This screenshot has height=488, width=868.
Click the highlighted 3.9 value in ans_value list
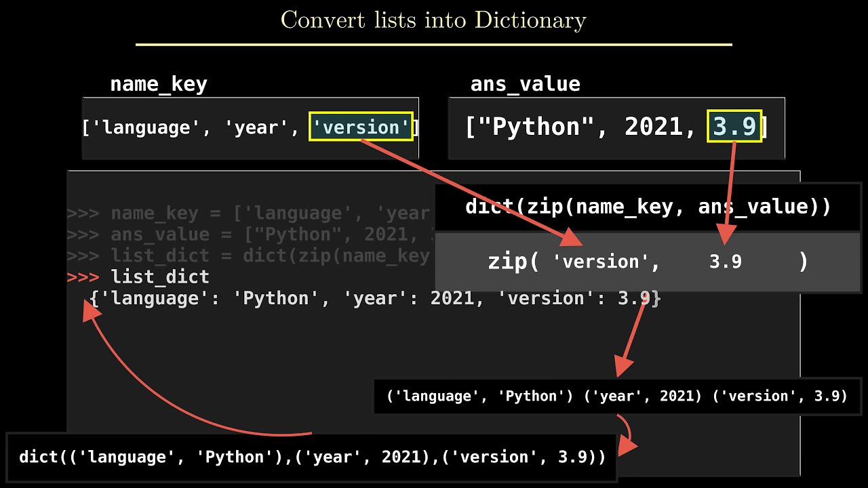click(734, 127)
